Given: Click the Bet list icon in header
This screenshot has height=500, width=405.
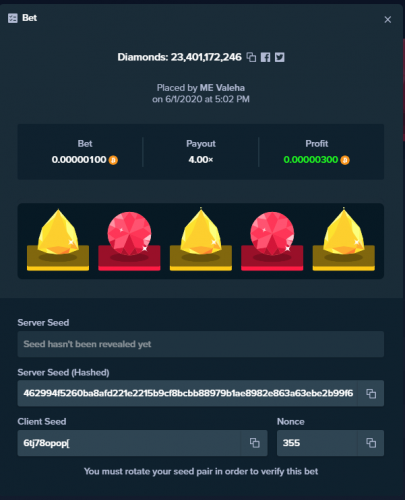Looking at the screenshot, I should click(x=13, y=18).
